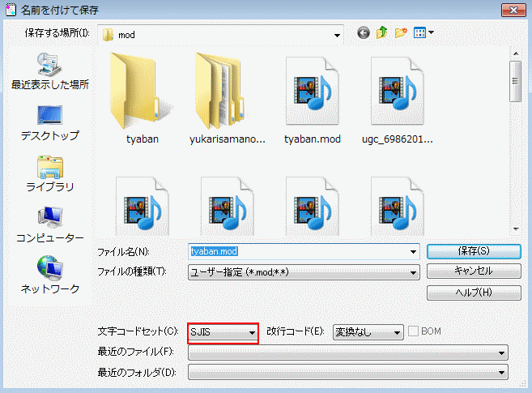Open the ファイルの種類 dropdown

[304, 272]
